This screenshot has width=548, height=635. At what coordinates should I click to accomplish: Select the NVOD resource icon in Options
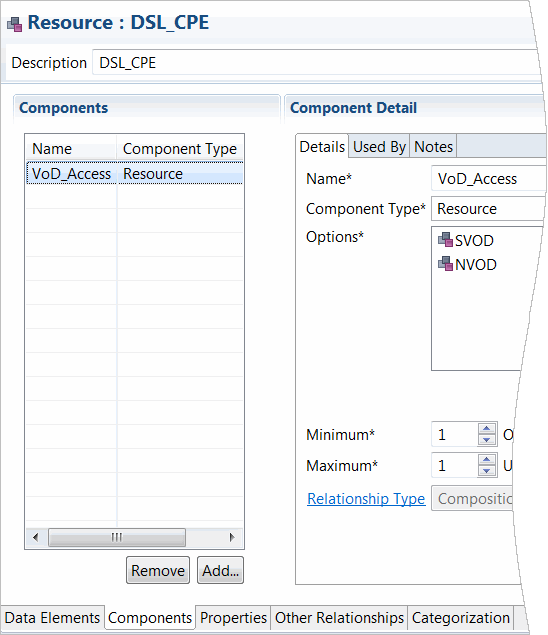click(445, 264)
